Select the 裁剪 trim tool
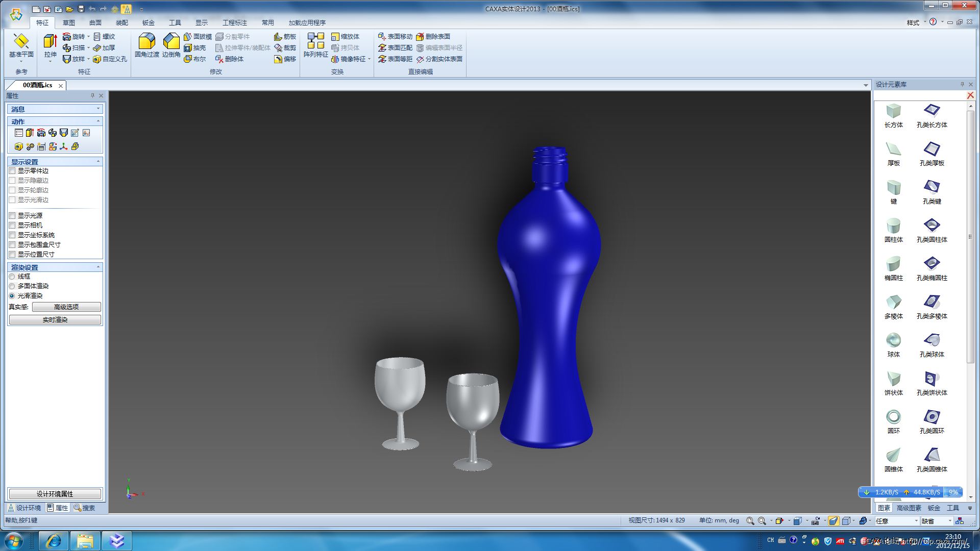The height and width of the screenshot is (551, 980). (x=285, y=48)
